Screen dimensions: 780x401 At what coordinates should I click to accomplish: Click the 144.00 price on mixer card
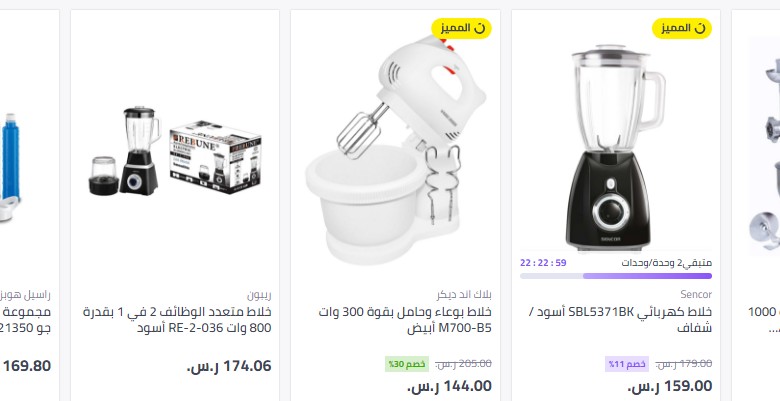[x=449, y=386]
